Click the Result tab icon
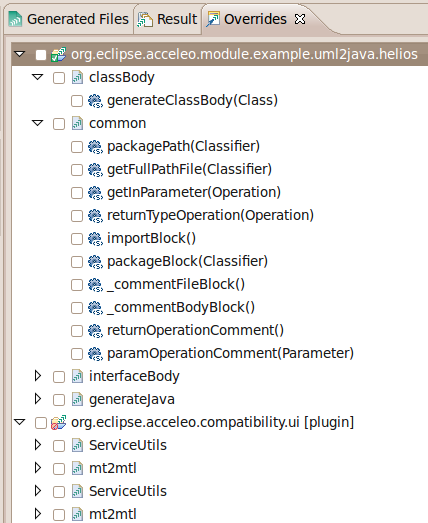This screenshot has height=523, width=428. coord(145,19)
